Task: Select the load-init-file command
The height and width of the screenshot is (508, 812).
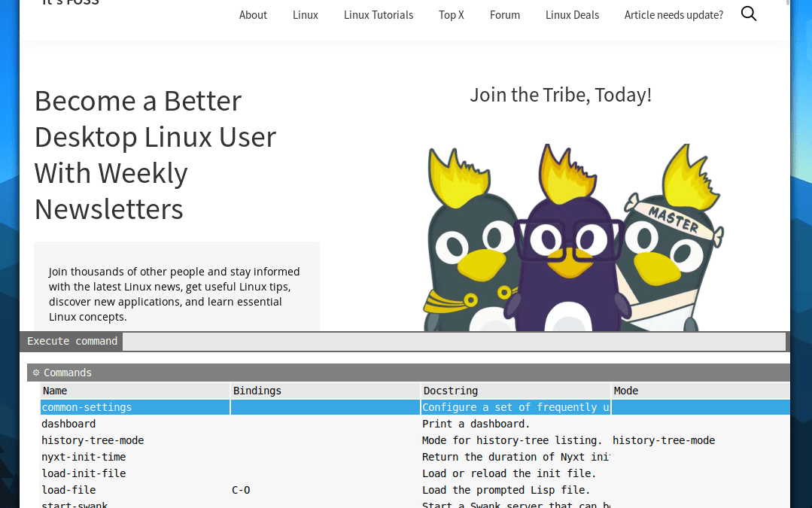Action: click(x=84, y=473)
